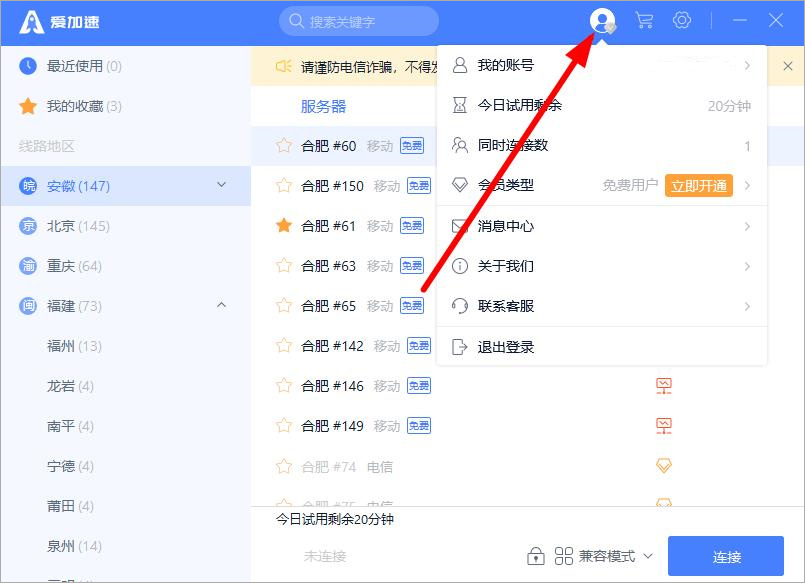Click the arrow after 立即开通 button
Image resolution: width=805 pixels, height=583 pixels.
747,185
